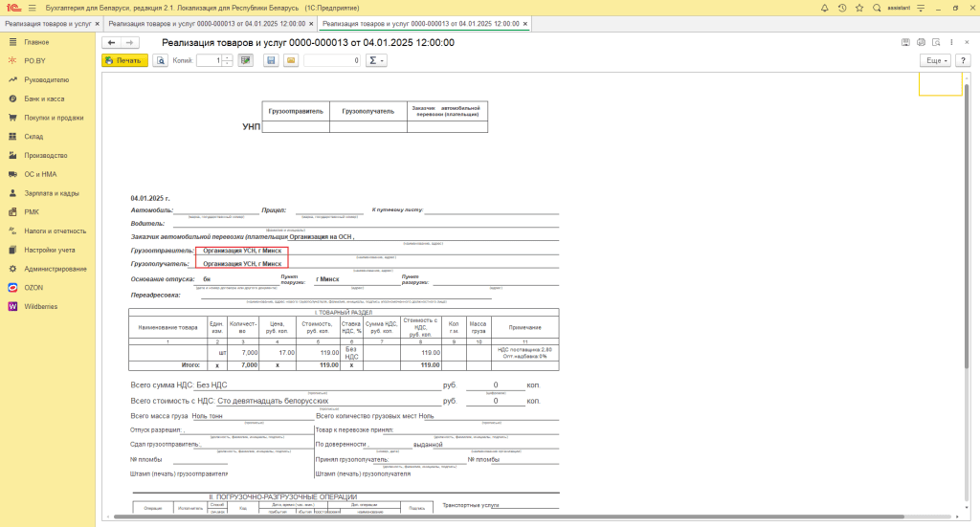Open Склад section in sidebar

pyautogui.click(x=33, y=136)
